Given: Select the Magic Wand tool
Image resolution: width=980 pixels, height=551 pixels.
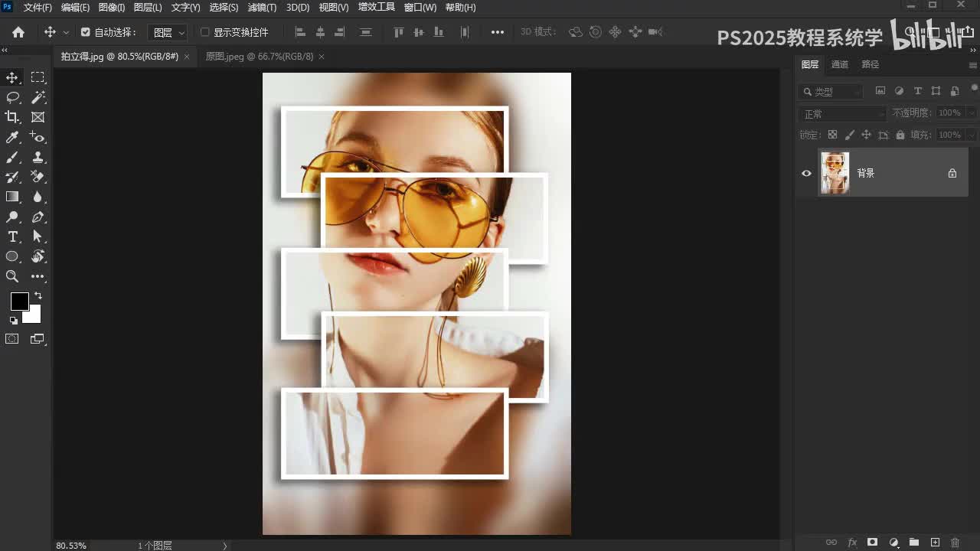Looking at the screenshot, I should [x=38, y=97].
